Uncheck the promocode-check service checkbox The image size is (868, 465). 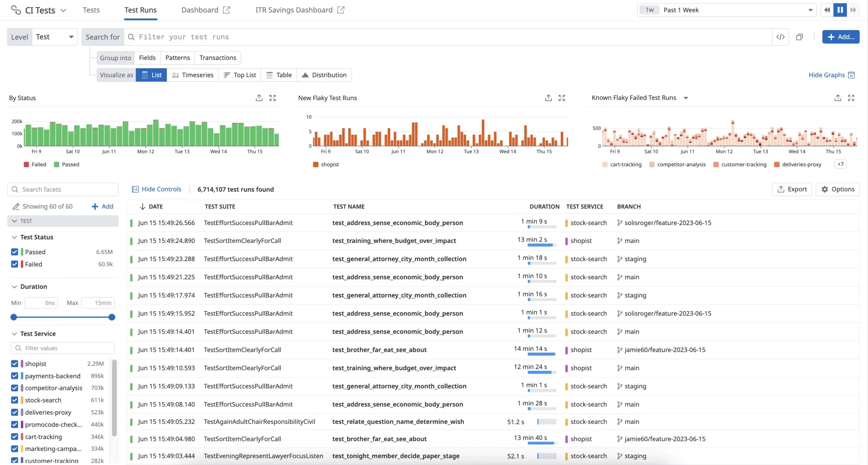tap(14, 424)
